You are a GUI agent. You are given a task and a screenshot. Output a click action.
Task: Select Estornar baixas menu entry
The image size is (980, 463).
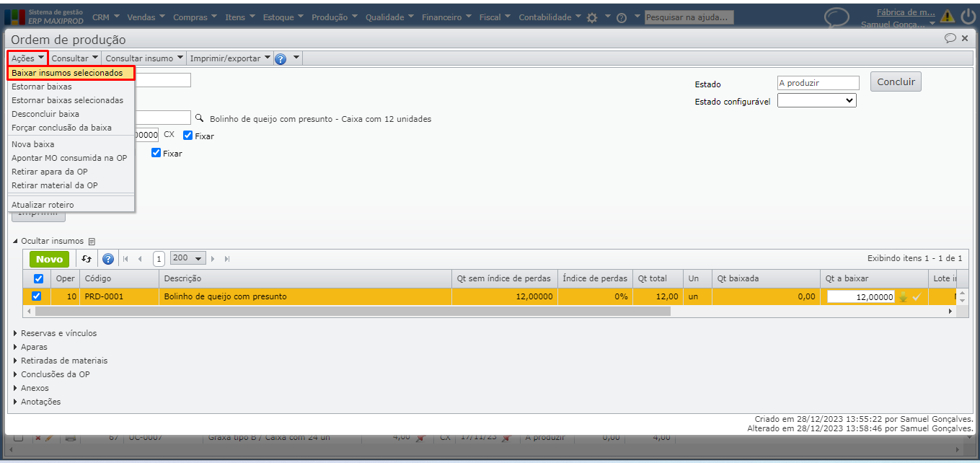71,87
